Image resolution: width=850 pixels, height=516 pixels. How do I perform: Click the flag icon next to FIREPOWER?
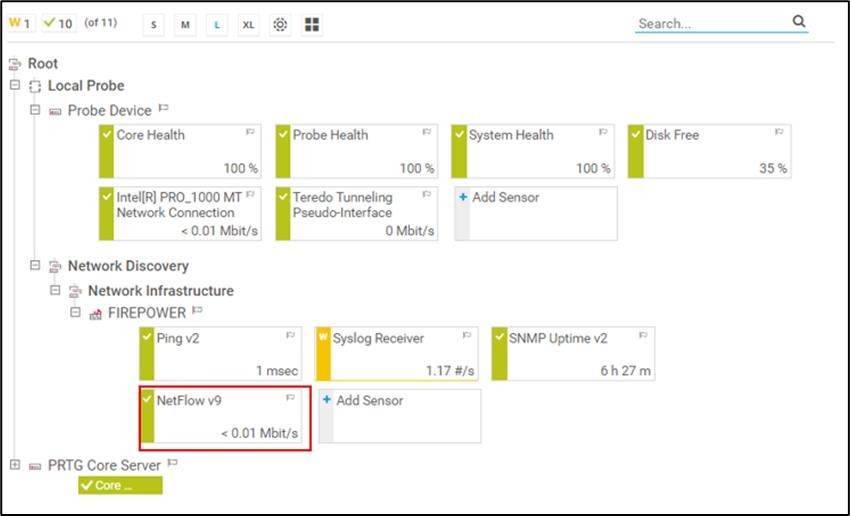(x=197, y=312)
